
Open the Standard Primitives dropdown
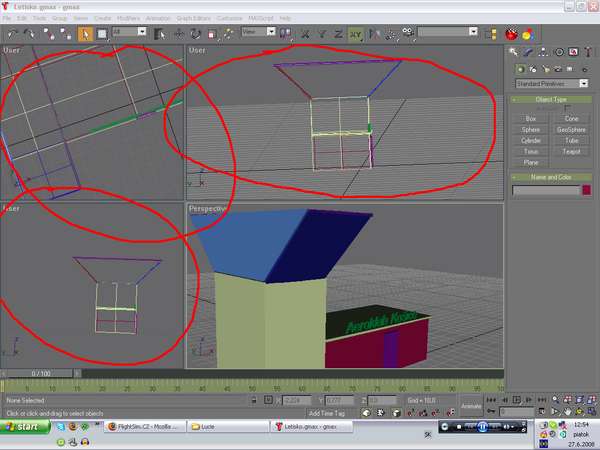[x=551, y=83]
